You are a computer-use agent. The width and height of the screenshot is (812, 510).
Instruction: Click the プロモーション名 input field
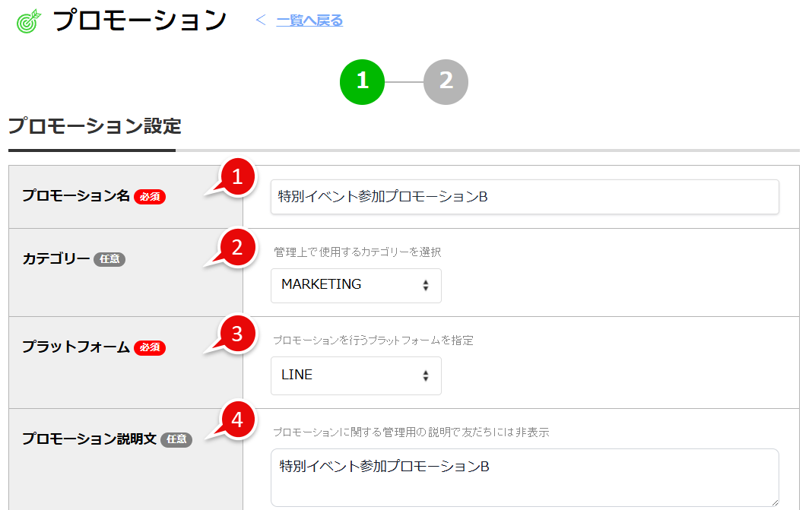point(525,196)
